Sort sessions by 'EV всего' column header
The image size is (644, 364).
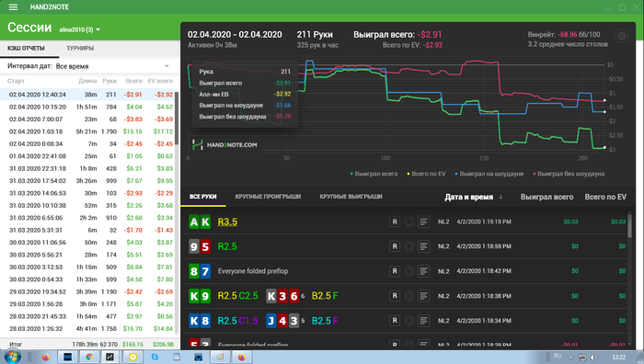[x=160, y=81]
